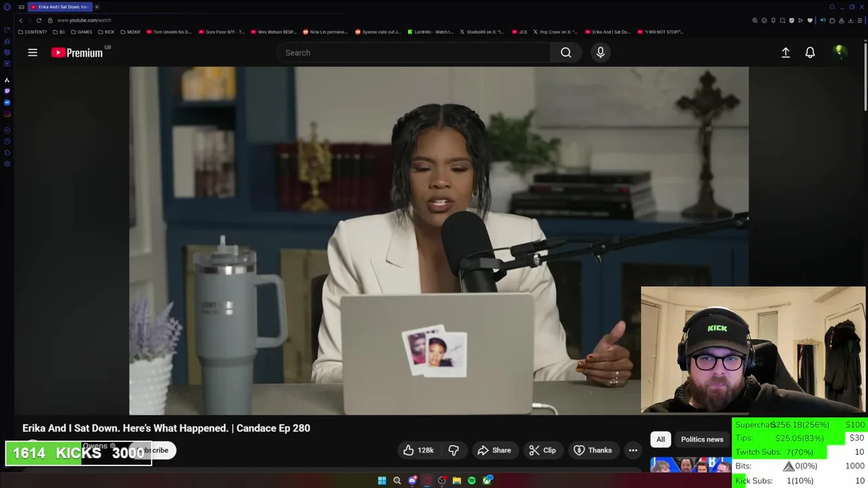Open the Nina Lin permane... bookmark
Viewport: 868px width, 488px height.
(x=325, y=32)
